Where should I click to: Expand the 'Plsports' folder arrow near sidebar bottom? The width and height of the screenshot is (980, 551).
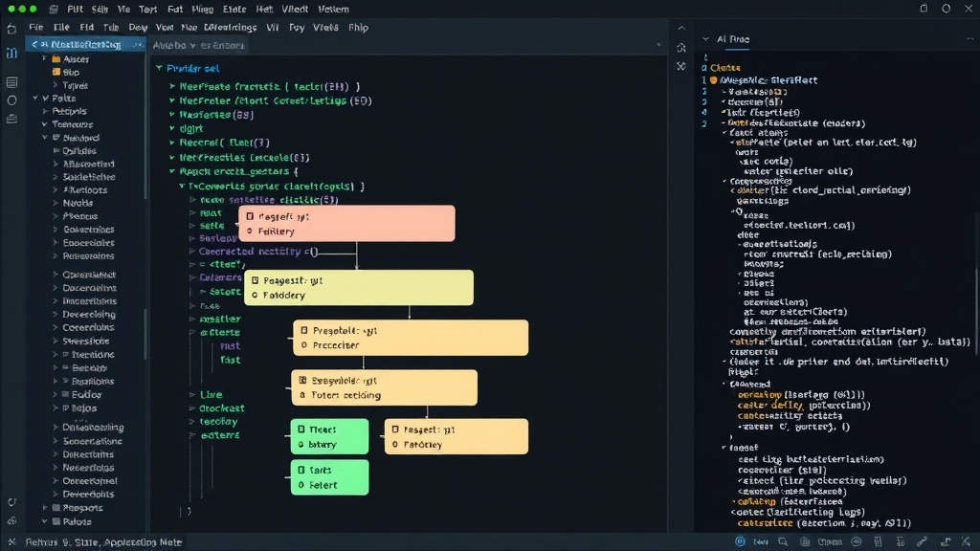click(45, 508)
